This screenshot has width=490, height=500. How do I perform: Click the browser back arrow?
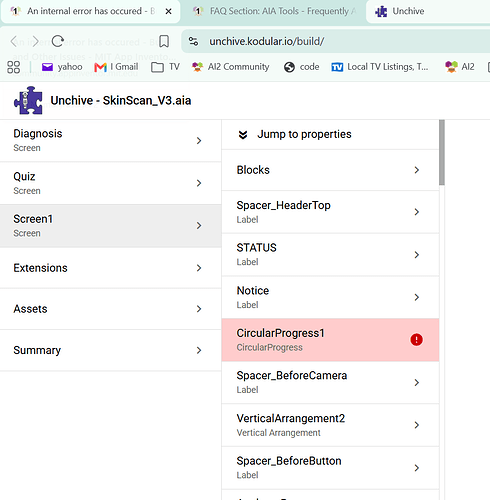point(14,42)
